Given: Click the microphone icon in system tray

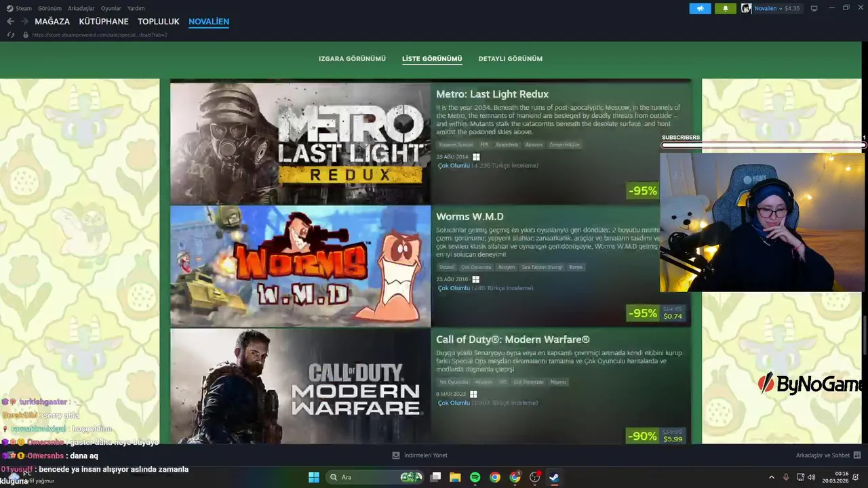Looking at the screenshot, I should 786,477.
